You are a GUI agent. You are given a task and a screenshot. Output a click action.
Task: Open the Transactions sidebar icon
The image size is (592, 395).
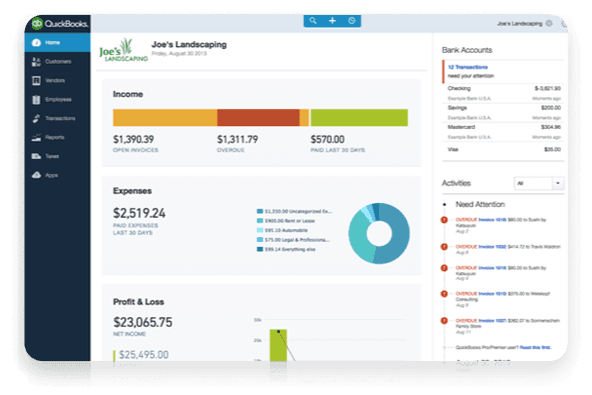(36, 119)
